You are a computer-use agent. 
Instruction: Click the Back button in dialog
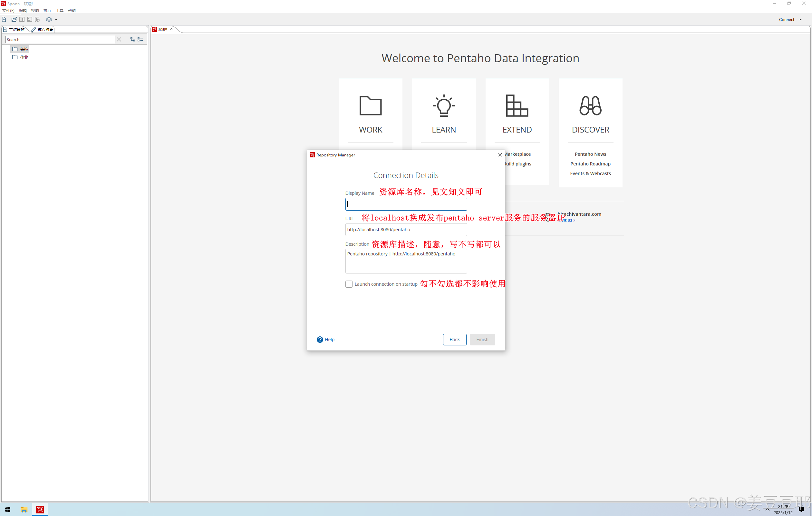454,340
